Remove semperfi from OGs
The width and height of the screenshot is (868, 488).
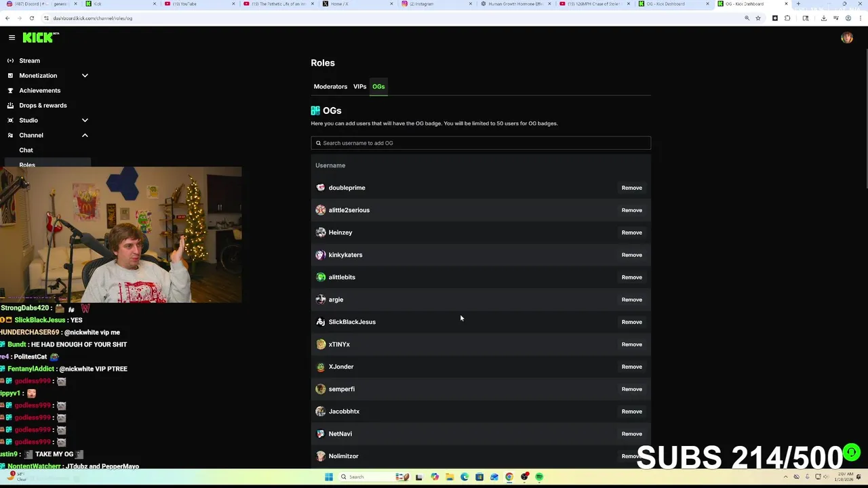coord(631,389)
